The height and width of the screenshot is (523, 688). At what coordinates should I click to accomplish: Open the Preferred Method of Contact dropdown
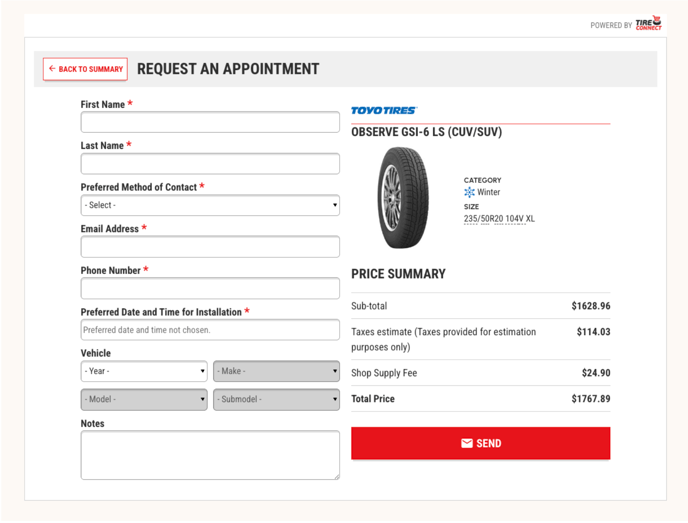tap(210, 205)
